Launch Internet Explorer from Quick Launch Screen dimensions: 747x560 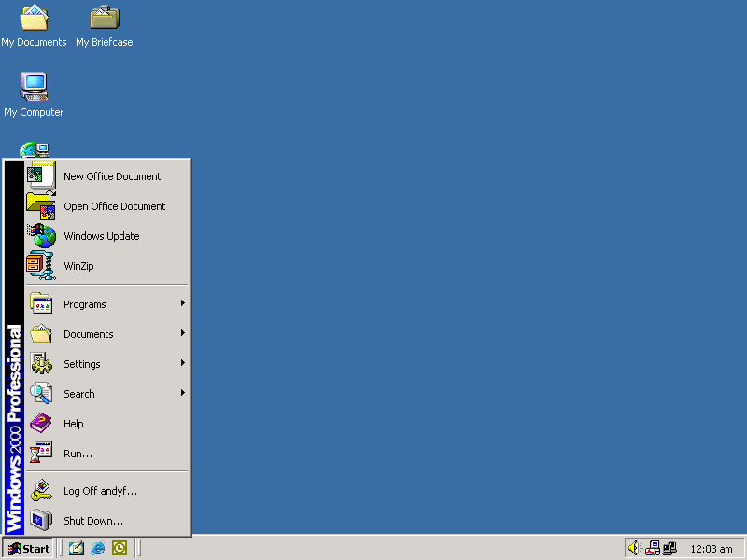click(98, 548)
